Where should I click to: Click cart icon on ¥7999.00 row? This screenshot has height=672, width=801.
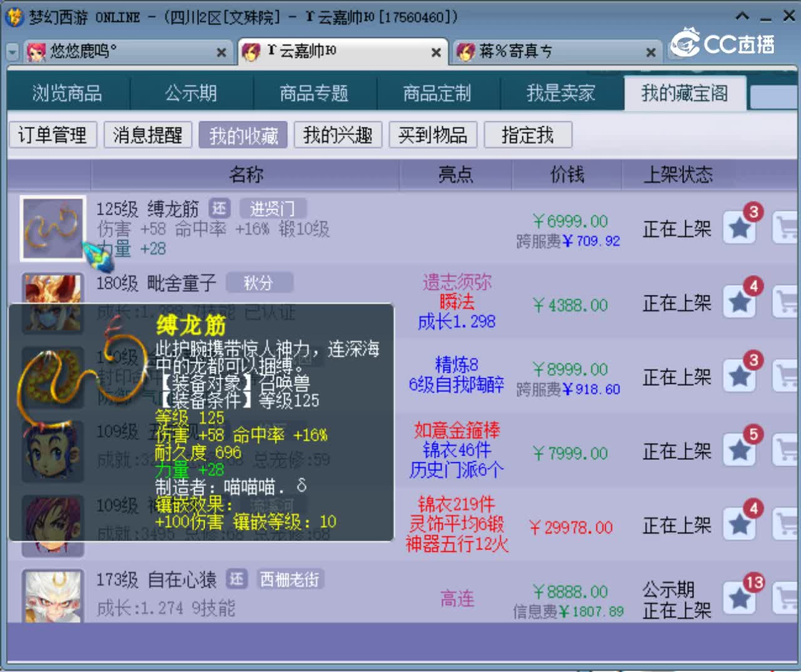click(x=787, y=451)
